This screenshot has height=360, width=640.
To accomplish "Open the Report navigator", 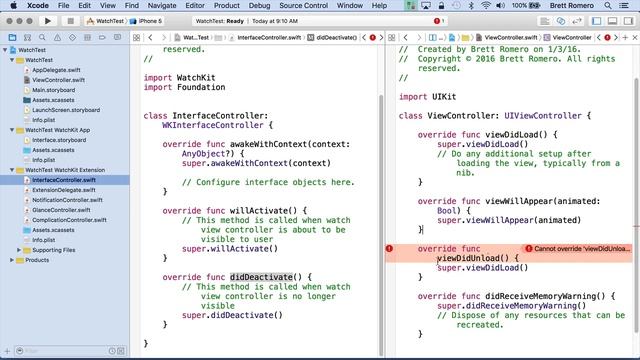I will click(117, 38).
